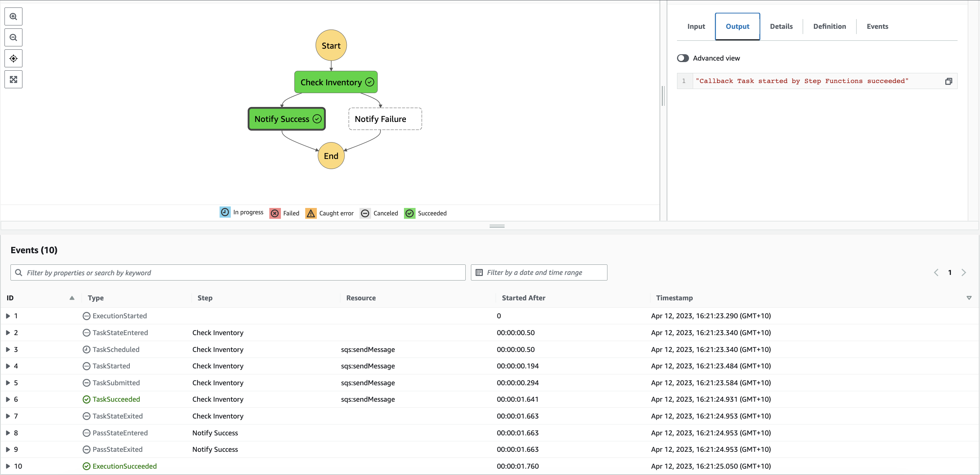The image size is (980, 475).
Task: Go to next events page
Action: point(964,273)
